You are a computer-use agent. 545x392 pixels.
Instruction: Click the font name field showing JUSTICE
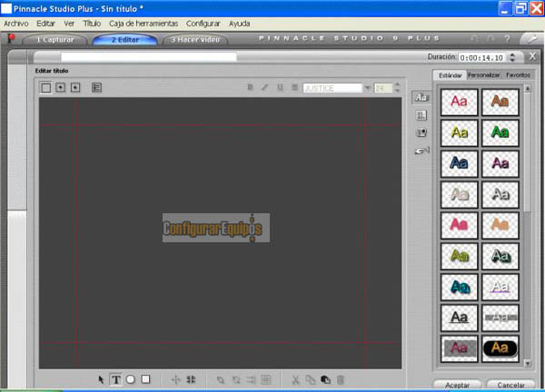point(332,88)
